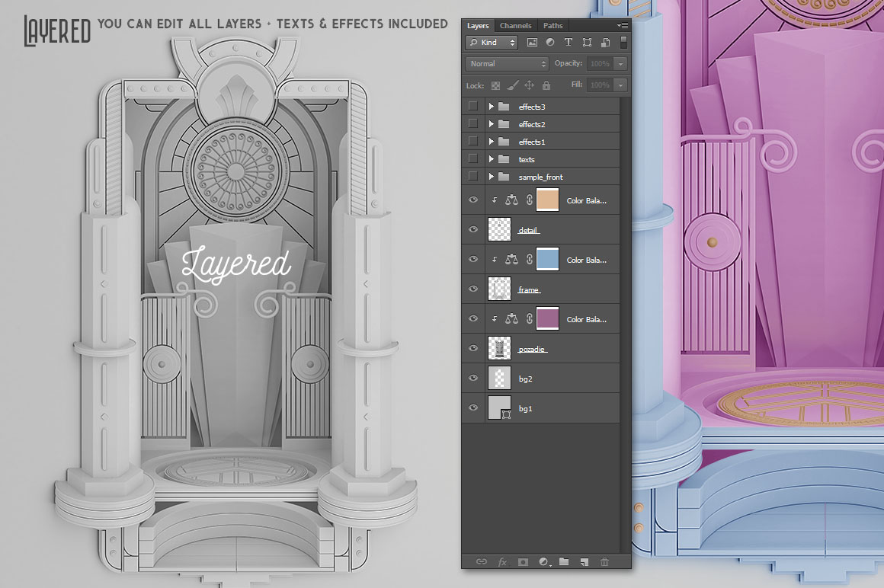Filter for adjustment layers icon

(550, 43)
